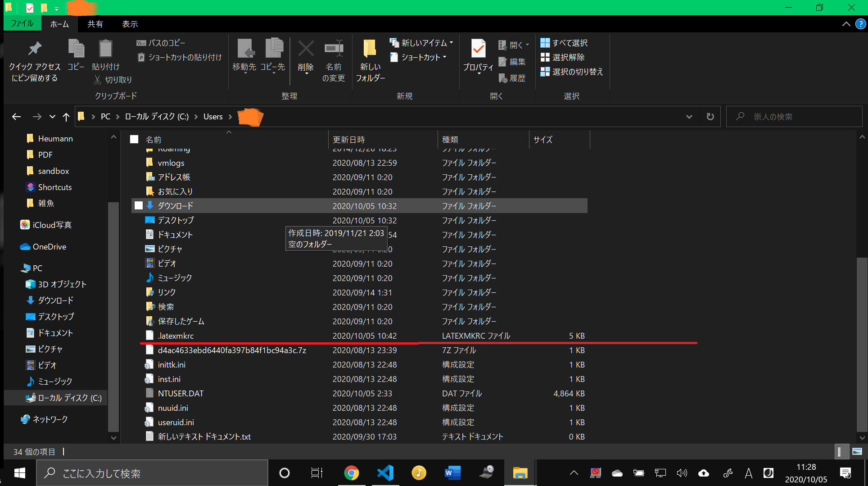This screenshot has height=486, width=868.
Task: Expand the address bar history chevron
Action: [x=689, y=116]
